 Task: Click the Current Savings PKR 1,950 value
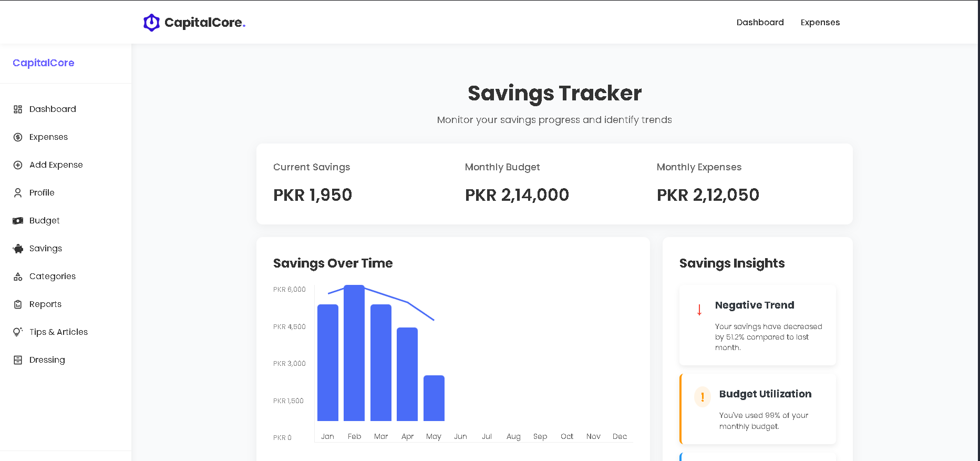[313, 195]
